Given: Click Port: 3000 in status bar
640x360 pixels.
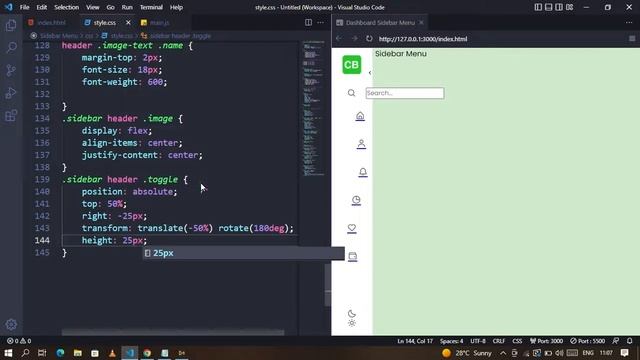Looking at the screenshot, I should point(547,341).
